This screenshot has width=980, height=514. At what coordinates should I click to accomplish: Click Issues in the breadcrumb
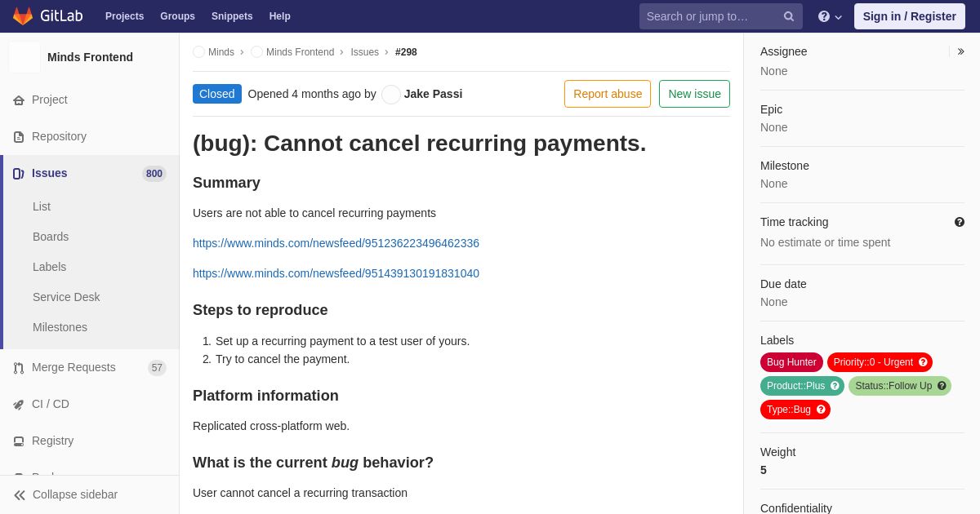point(364,52)
